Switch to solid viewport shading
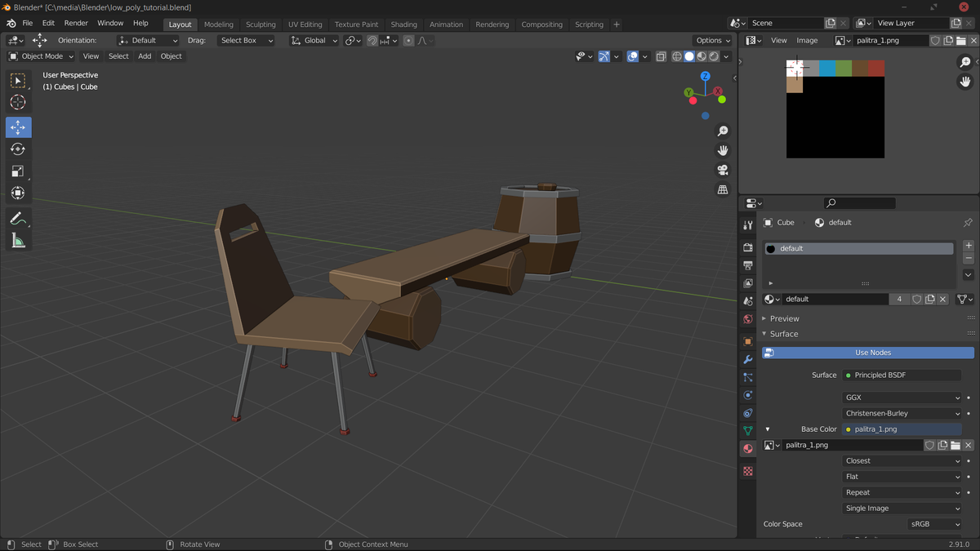Screen dimensions: 980x551 click(x=689, y=56)
